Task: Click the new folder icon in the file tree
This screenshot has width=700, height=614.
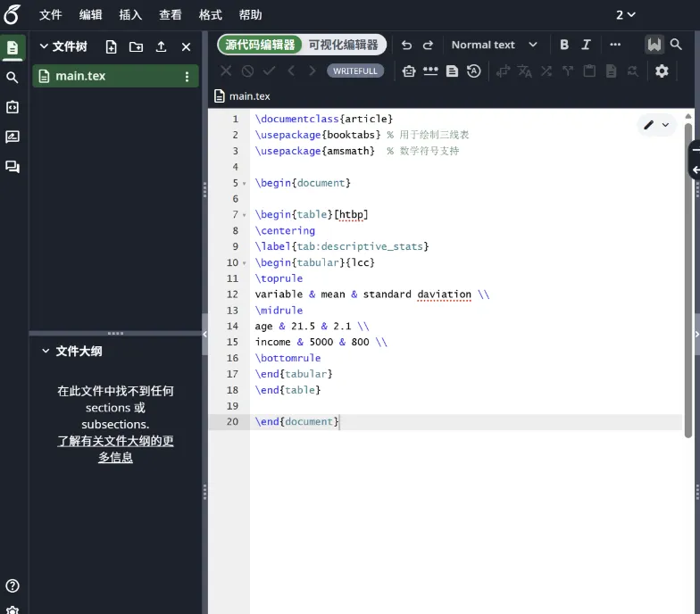Action: pos(136,46)
